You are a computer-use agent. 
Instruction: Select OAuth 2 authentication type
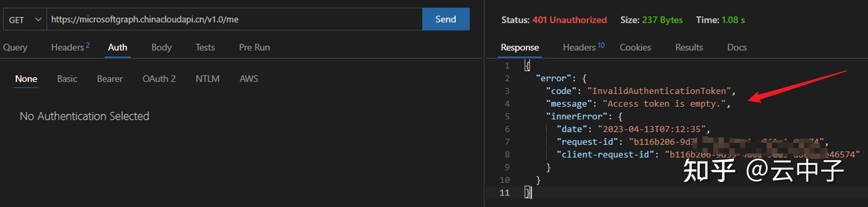pos(159,79)
